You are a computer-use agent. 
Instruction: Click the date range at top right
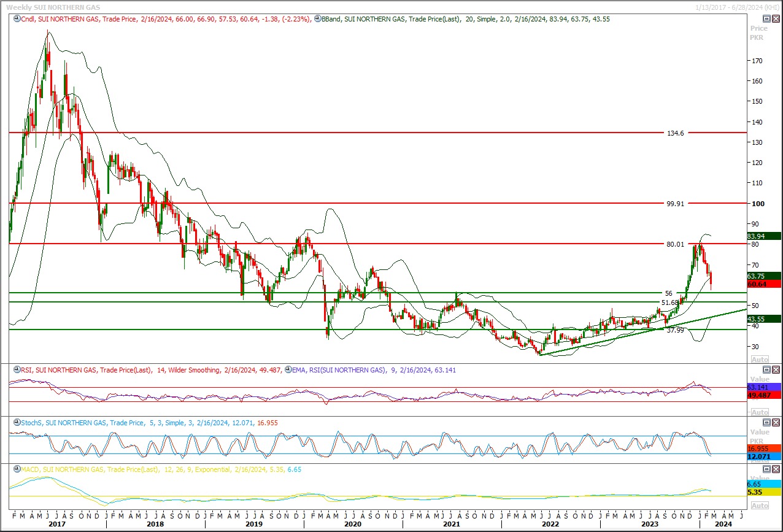[x=738, y=6]
